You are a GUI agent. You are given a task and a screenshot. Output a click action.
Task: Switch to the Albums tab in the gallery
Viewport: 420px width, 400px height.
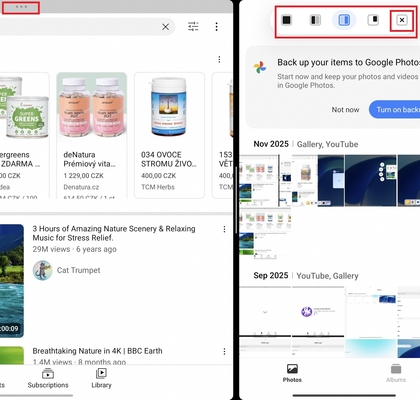pos(396,373)
